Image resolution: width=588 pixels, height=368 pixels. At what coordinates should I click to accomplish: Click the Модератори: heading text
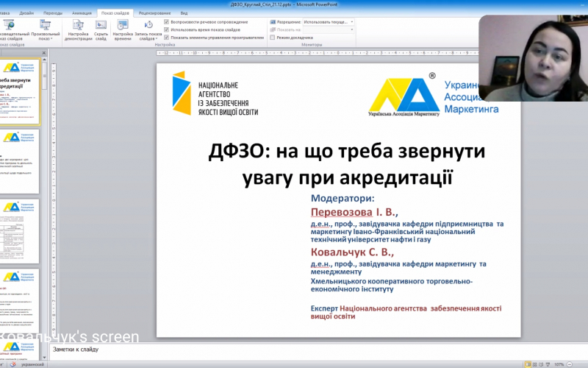coord(343,198)
